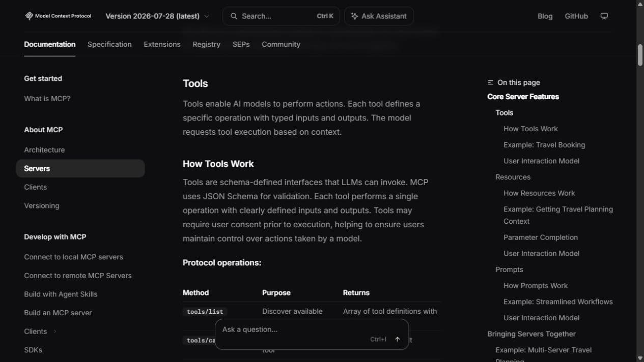Screen dimensions: 644x362
Task: Switch to the Specification tab
Action: tap(109, 44)
